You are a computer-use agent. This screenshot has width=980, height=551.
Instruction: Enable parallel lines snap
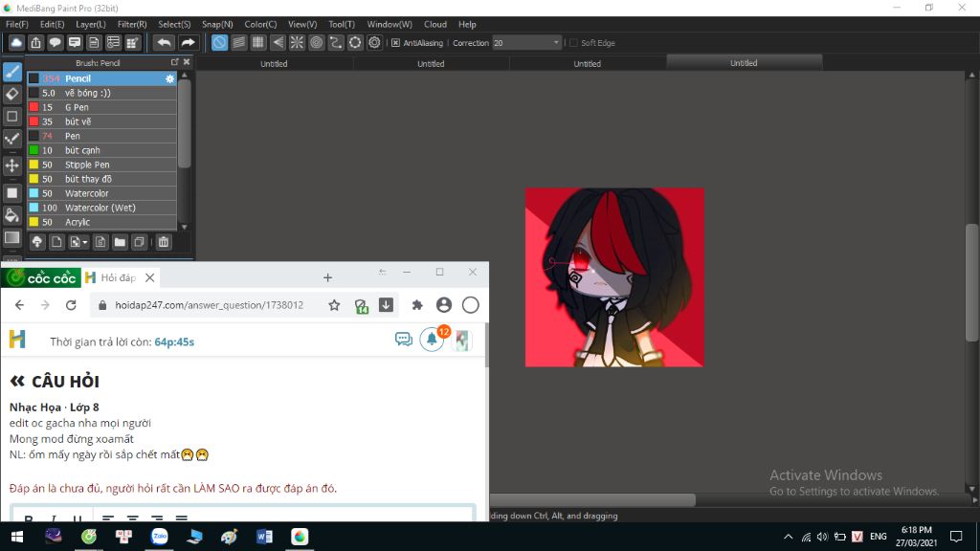pos(238,42)
